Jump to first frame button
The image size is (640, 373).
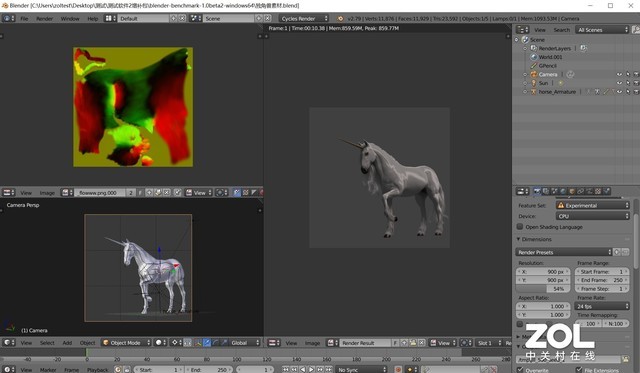coord(285,370)
